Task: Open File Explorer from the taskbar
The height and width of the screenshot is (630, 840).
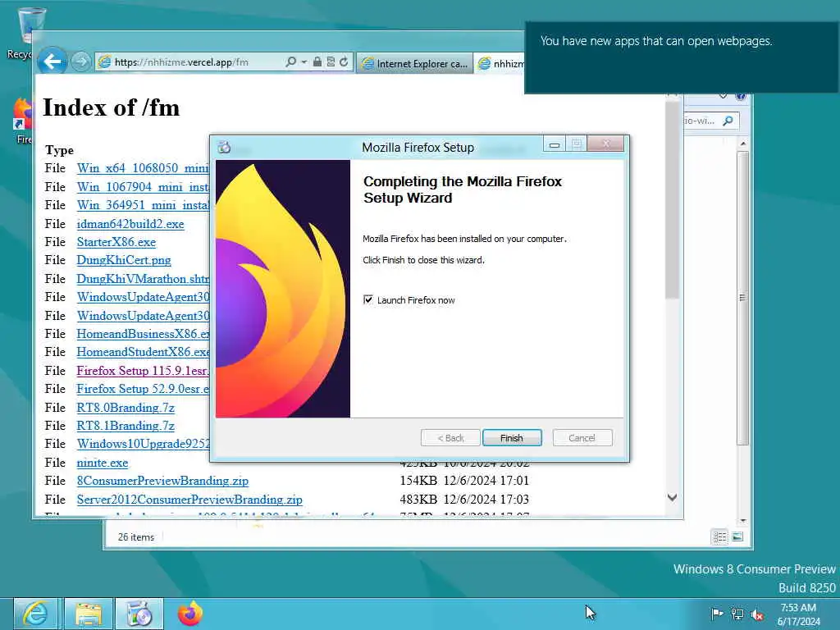Action: 89,614
